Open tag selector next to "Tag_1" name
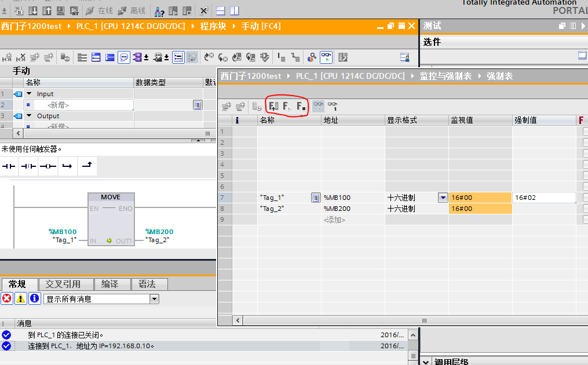The image size is (588, 365). coord(316,198)
